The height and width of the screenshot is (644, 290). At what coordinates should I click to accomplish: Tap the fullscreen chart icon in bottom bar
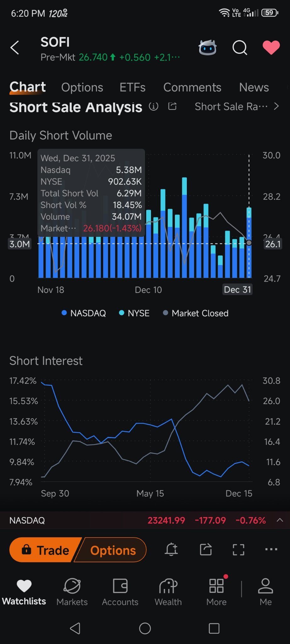(x=238, y=550)
